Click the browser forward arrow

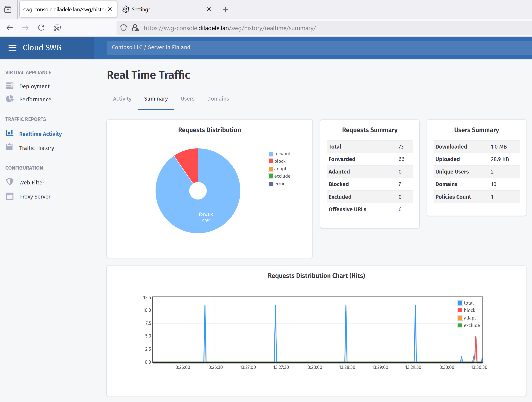25,28
